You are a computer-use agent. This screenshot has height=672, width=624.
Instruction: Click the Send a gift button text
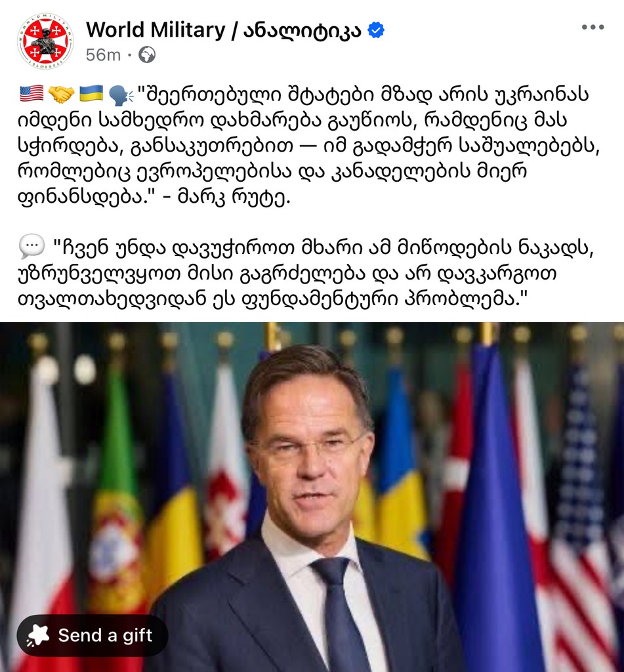105,635
